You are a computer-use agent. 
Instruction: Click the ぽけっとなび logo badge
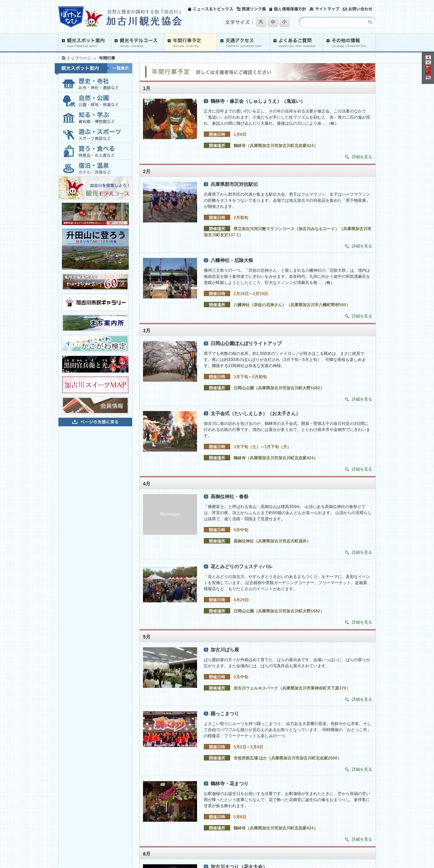[71, 17]
